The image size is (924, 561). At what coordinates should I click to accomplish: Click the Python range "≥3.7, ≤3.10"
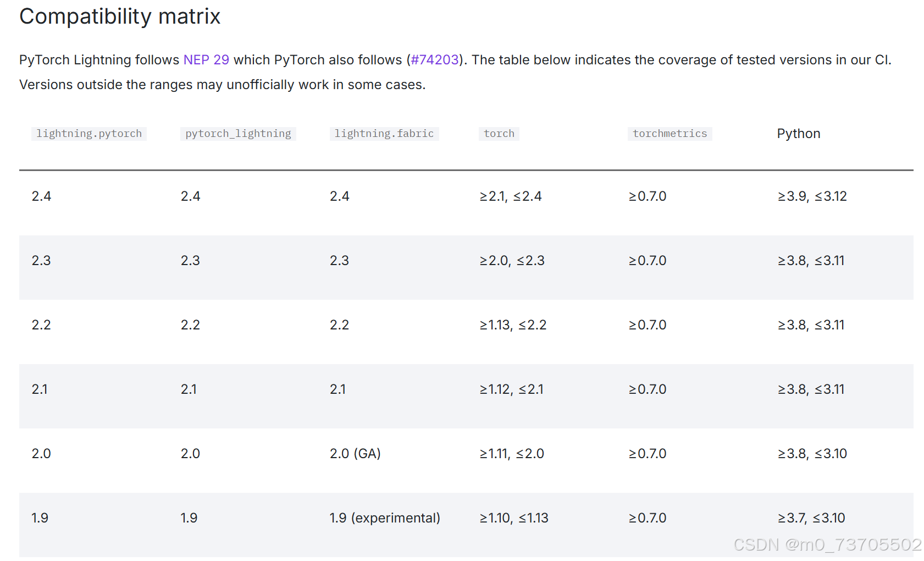click(811, 518)
